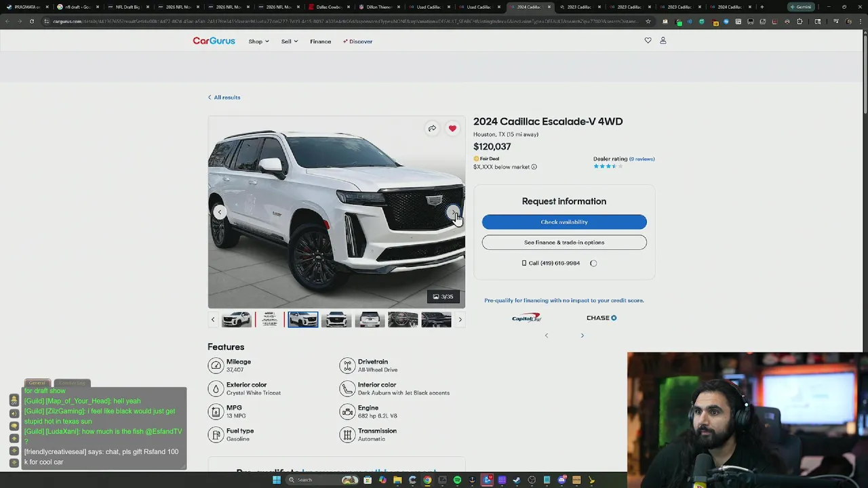Select the highlighted third photo thumbnail
The height and width of the screenshot is (488, 868).
point(302,319)
